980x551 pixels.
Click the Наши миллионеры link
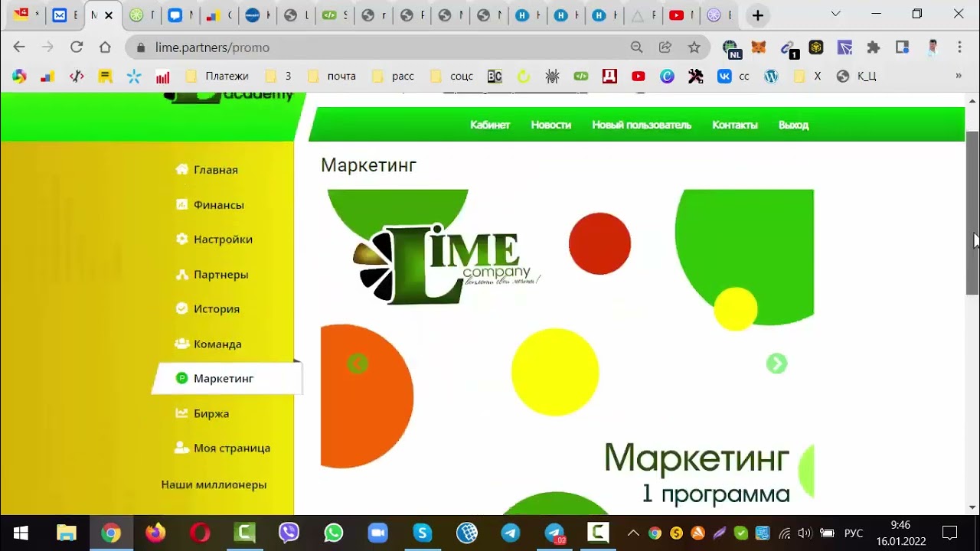214,484
